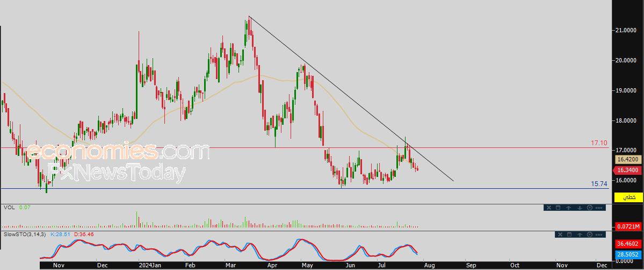Image resolution: width=644 pixels, height=270 pixels.
Task: Select the 15.74 support level label
Action: click(x=599, y=184)
